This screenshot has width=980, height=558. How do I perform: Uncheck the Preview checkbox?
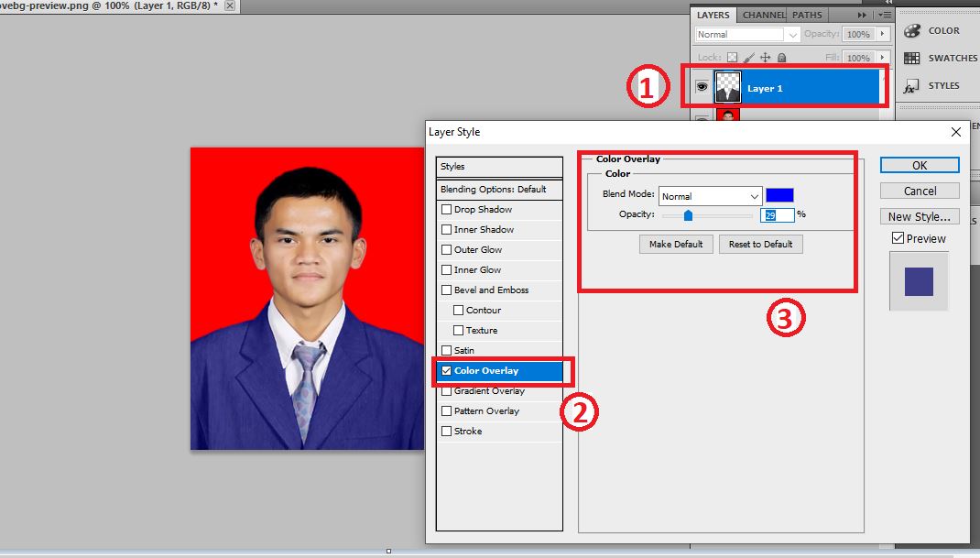[898, 238]
